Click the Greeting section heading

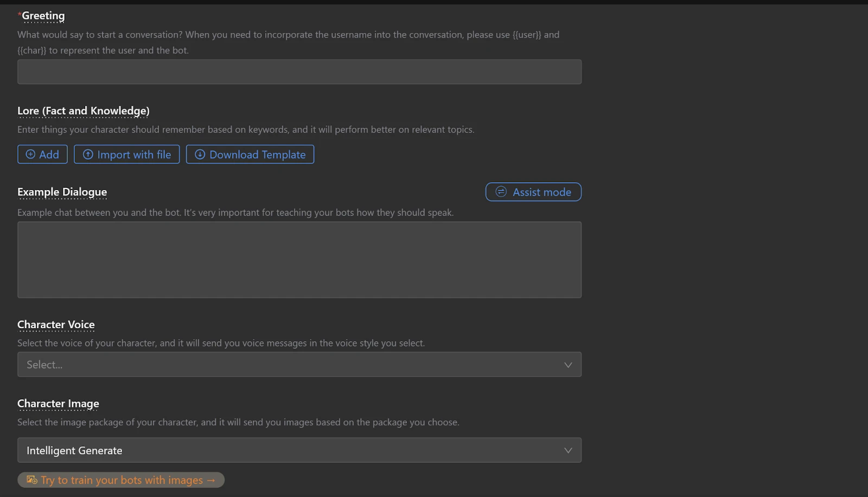point(43,15)
